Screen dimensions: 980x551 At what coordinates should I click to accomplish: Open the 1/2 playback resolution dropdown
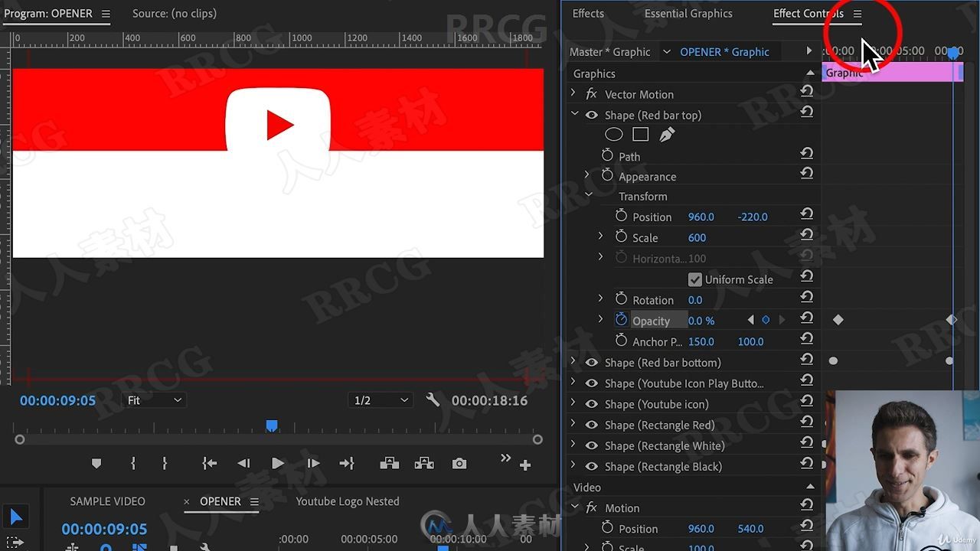[x=381, y=400]
